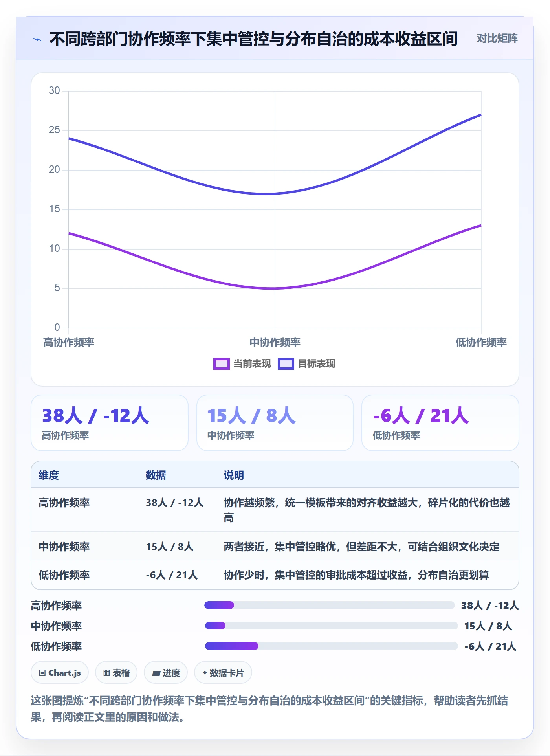Click the icon inside Chart.js chip

(42, 673)
